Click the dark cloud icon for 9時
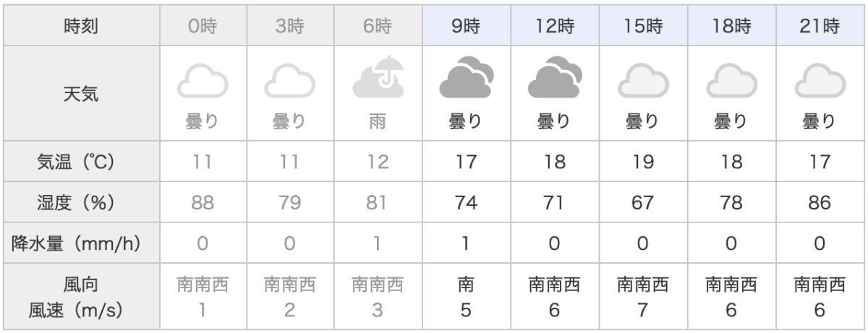Screen dimensions: 868x333 tap(466, 78)
